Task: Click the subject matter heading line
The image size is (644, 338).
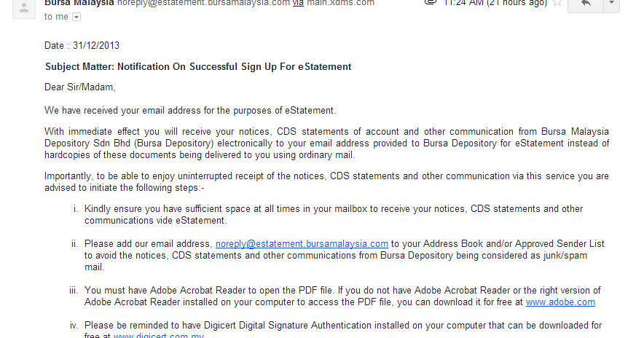Action: [198, 66]
